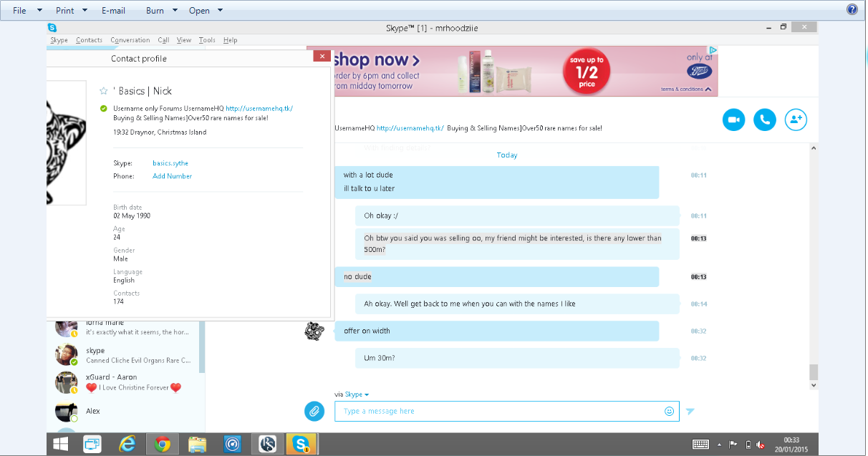Start a video call with the contact
The image size is (868, 456).
[733, 120]
